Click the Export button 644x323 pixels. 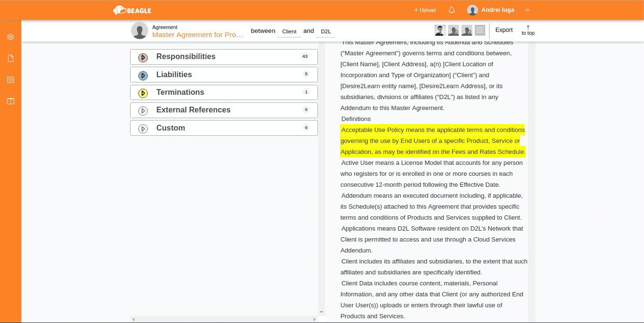tap(504, 30)
